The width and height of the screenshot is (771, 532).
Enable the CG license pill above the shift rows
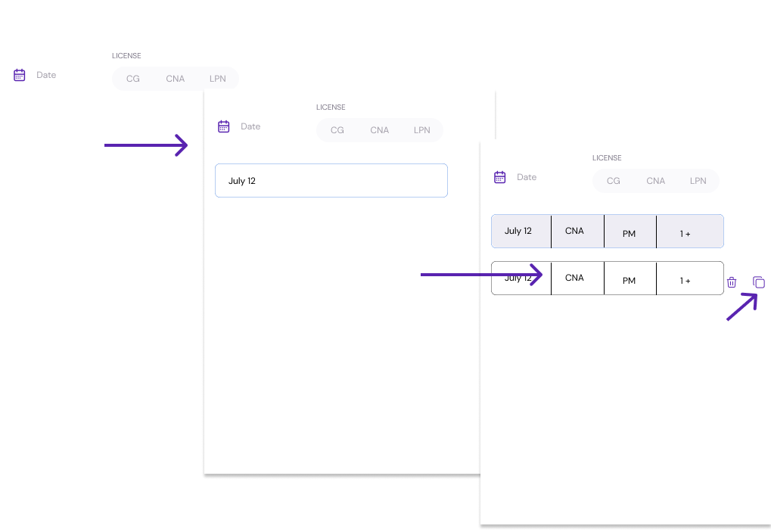614,181
